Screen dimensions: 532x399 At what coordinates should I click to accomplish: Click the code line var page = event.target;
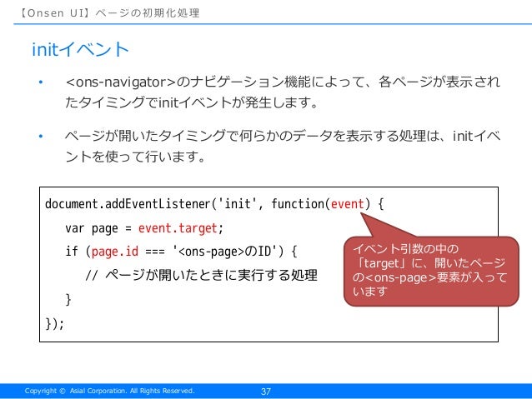[144, 228]
